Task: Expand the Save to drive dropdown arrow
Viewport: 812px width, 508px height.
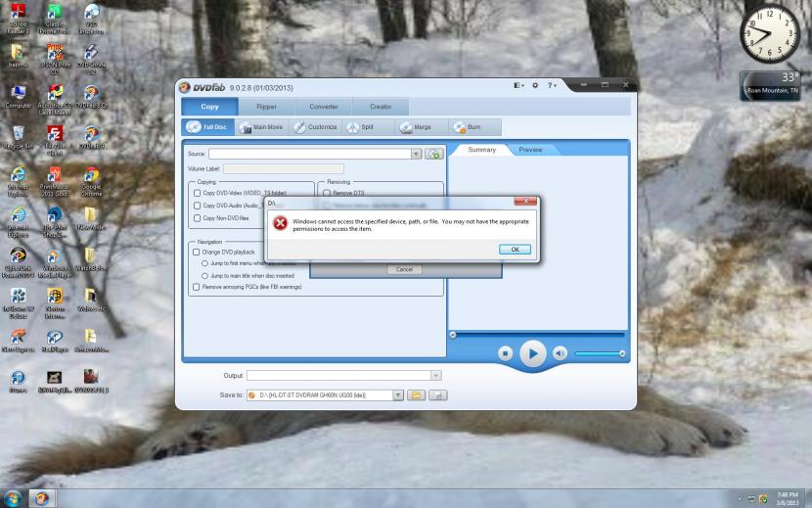Action: (x=398, y=395)
